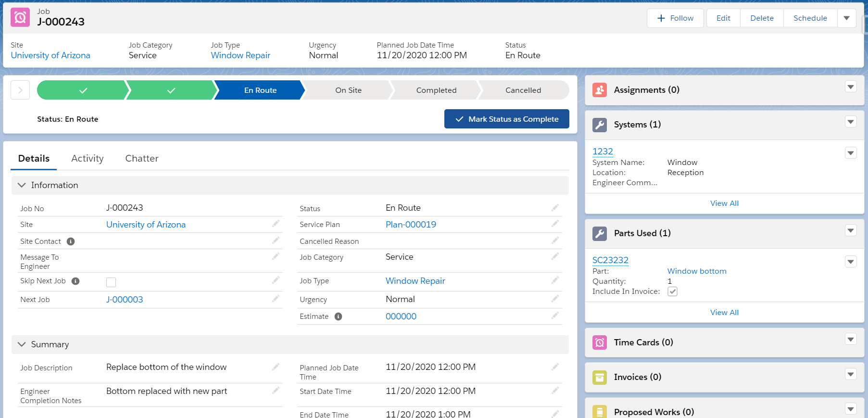868x418 pixels.
Task: Click the Time Cards clock icon
Action: click(599, 342)
